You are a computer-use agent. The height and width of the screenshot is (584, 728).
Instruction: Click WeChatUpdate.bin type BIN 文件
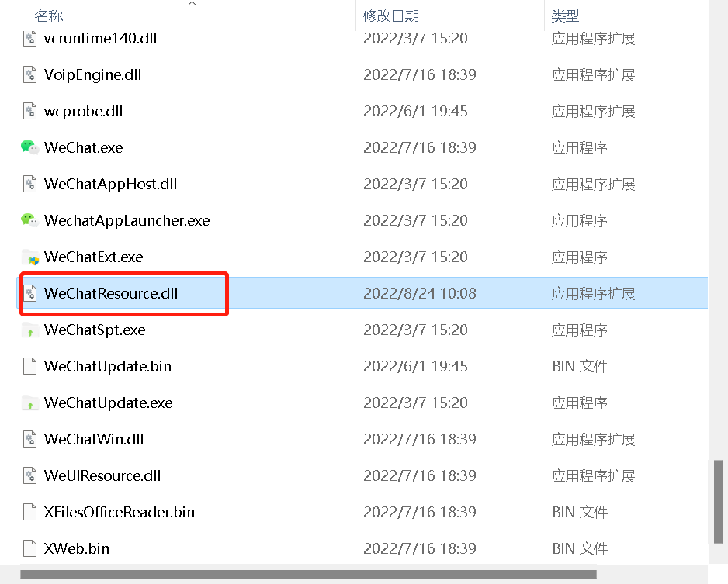(580, 366)
